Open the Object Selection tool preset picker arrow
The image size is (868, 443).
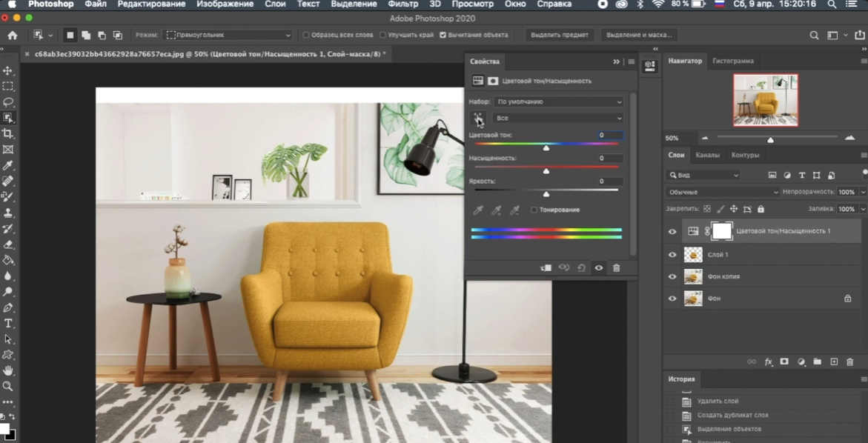click(50, 35)
